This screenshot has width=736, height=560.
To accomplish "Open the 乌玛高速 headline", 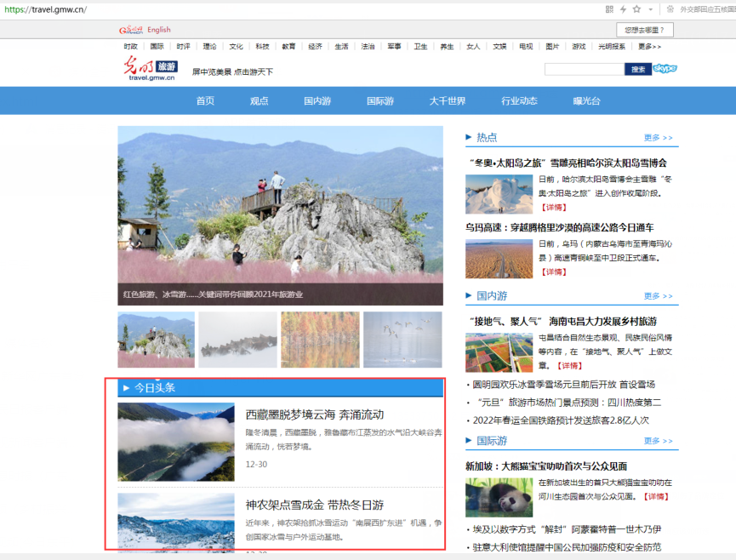I will pos(560,228).
